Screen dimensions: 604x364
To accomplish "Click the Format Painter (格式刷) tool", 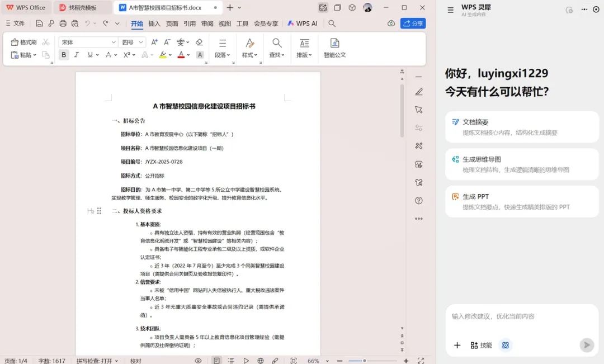I will click(23, 42).
